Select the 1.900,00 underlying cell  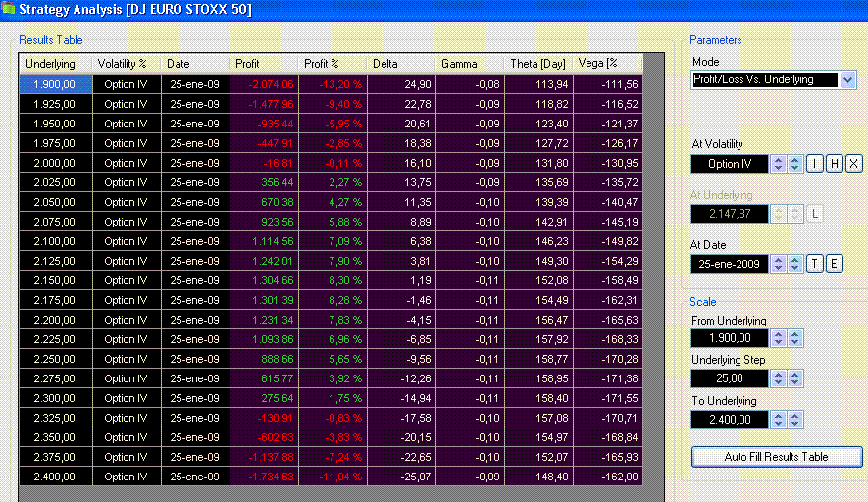pos(56,84)
